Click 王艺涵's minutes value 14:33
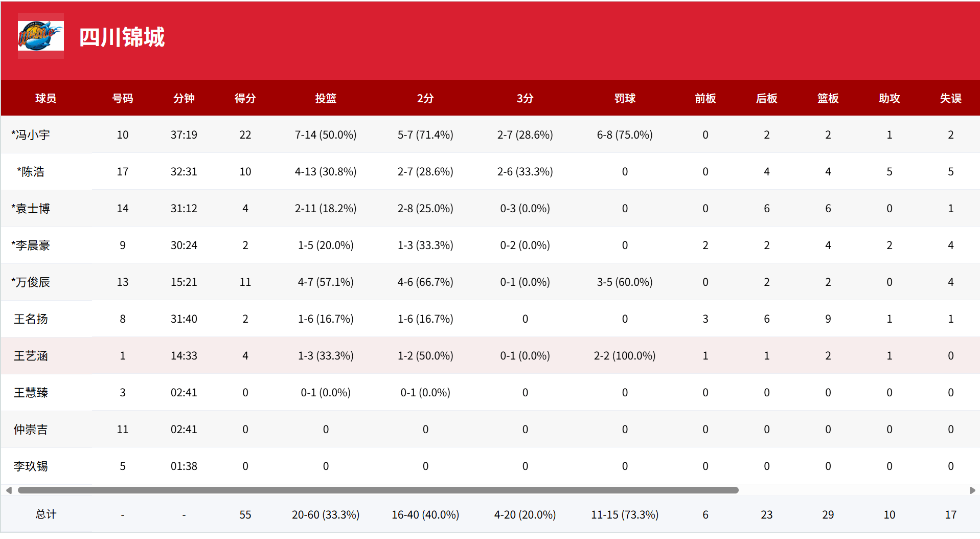980x539 pixels. [184, 356]
